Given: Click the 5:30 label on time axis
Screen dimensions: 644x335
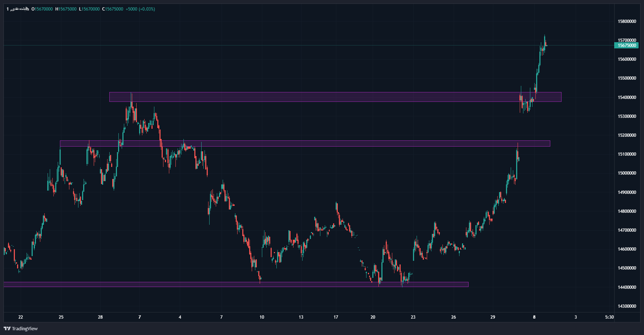Looking at the screenshot, I should pyautogui.click(x=609, y=317).
